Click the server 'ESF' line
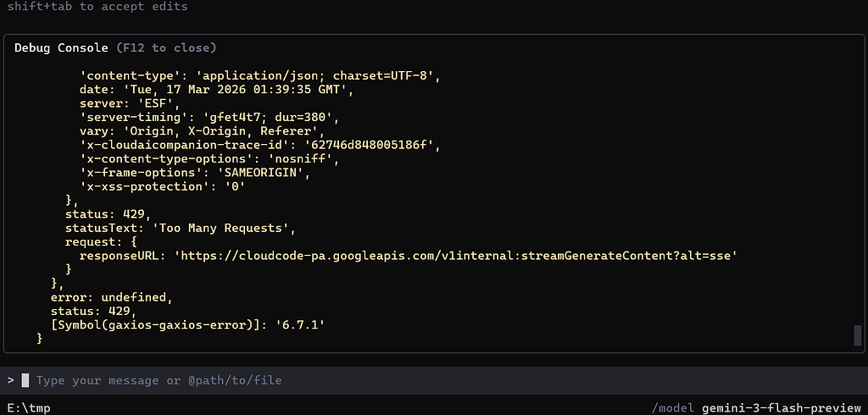The height and width of the screenshot is (415, 868). click(130, 103)
